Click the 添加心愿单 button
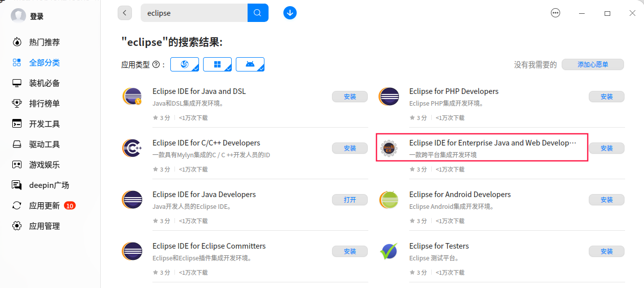644x288 pixels. (593, 65)
